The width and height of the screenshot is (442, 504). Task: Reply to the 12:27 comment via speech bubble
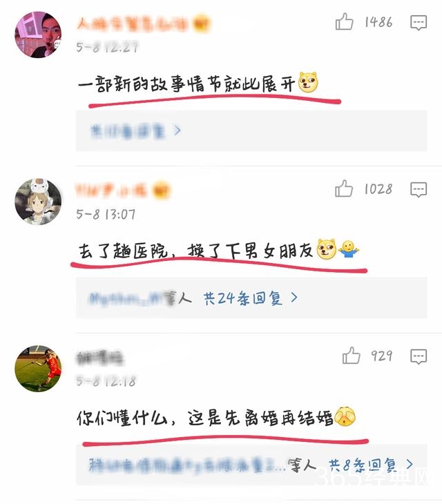[x=419, y=23]
